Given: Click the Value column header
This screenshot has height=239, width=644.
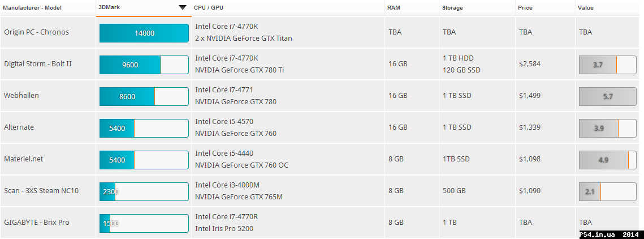Looking at the screenshot, I should (x=585, y=8).
